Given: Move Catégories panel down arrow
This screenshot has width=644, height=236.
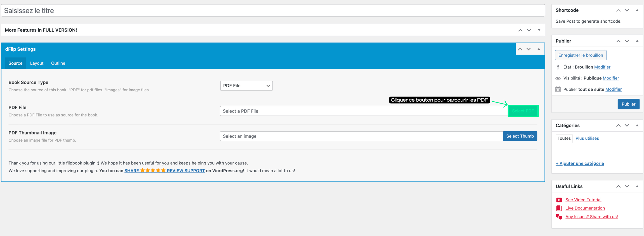Looking at the screenshot, I should tap(627, 125).
